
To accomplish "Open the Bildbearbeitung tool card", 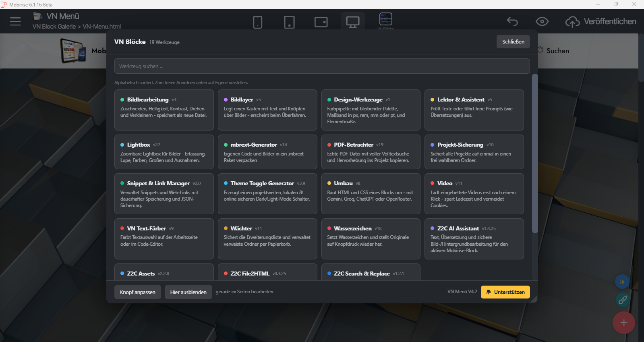I will pos(164,110).
